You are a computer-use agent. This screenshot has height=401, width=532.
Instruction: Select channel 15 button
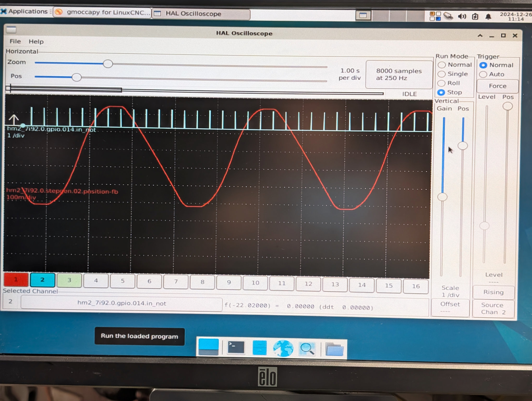pyautogui.click(x=389, y=286)
